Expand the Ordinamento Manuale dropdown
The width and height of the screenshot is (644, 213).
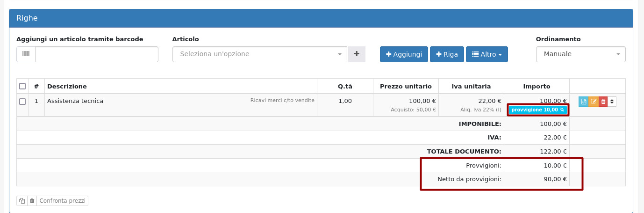580,54
